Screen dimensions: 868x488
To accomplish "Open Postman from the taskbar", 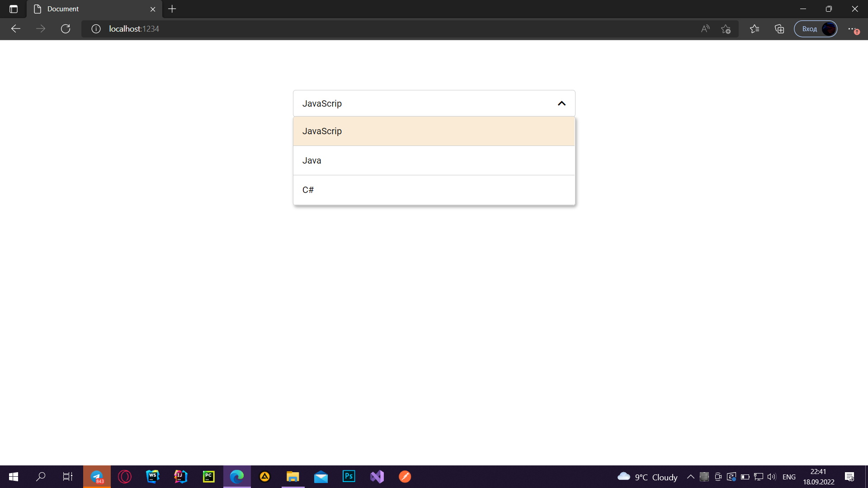I will click(405, 477).
